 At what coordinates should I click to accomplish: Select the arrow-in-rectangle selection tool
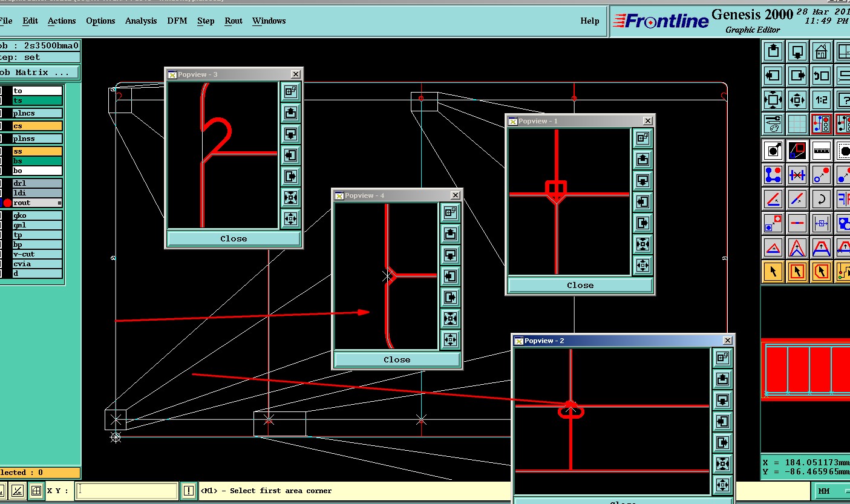click(x=797, y=272)
